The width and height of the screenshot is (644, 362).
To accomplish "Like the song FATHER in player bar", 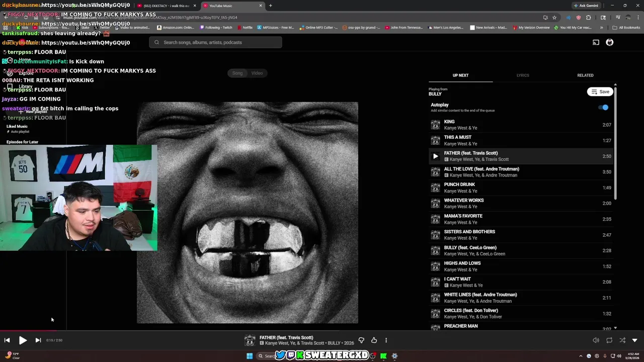I will click(374, 340).
